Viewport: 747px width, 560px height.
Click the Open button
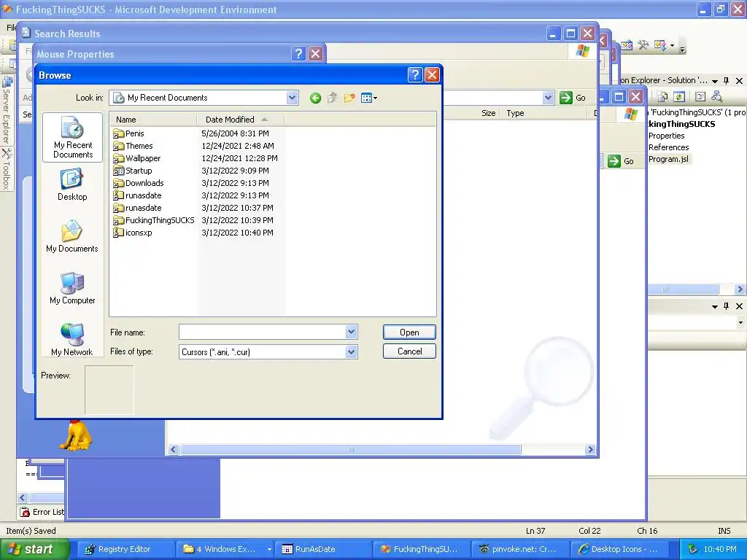409,332
